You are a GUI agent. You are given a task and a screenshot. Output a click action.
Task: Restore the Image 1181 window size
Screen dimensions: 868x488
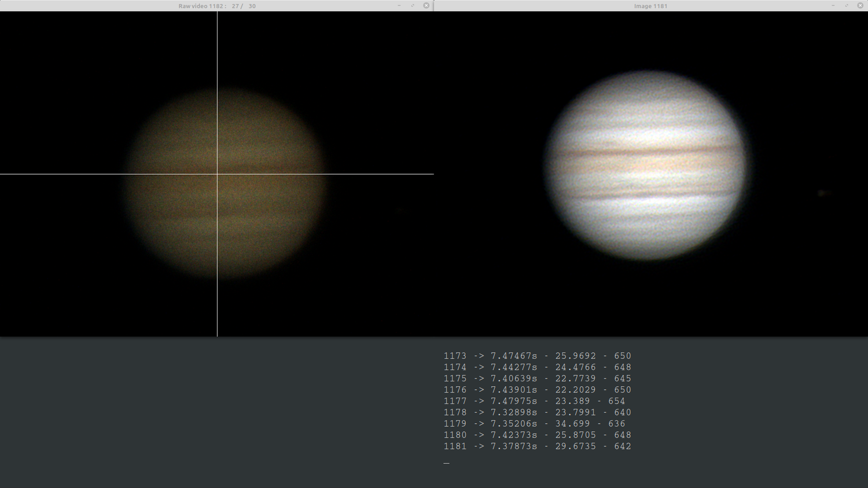click(847, 5)
